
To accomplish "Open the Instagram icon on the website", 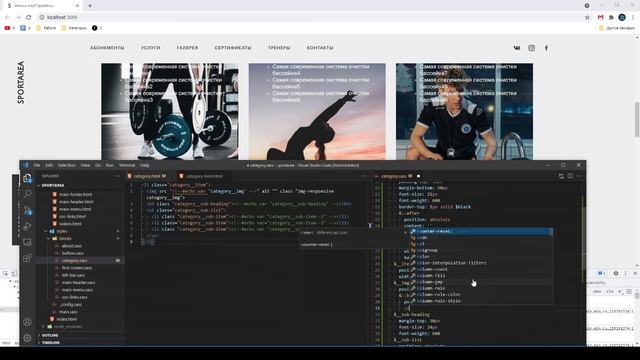I will [x=531, y=48].
